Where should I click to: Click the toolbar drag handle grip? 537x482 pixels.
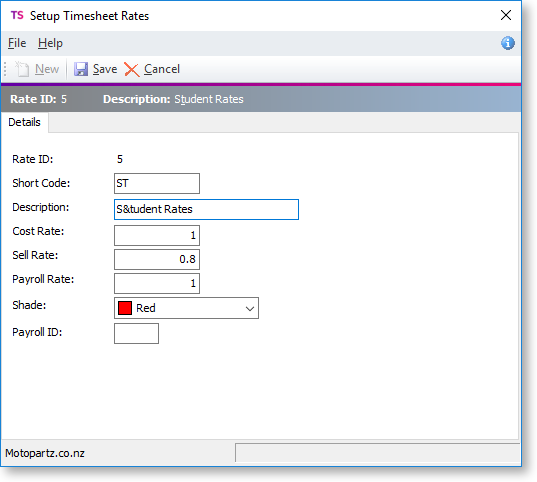tap(5, 69)
